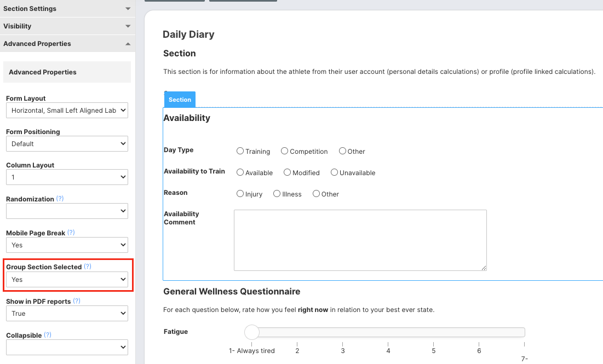Click the Availability section heading
603x364 pixels.
point(187,118)
